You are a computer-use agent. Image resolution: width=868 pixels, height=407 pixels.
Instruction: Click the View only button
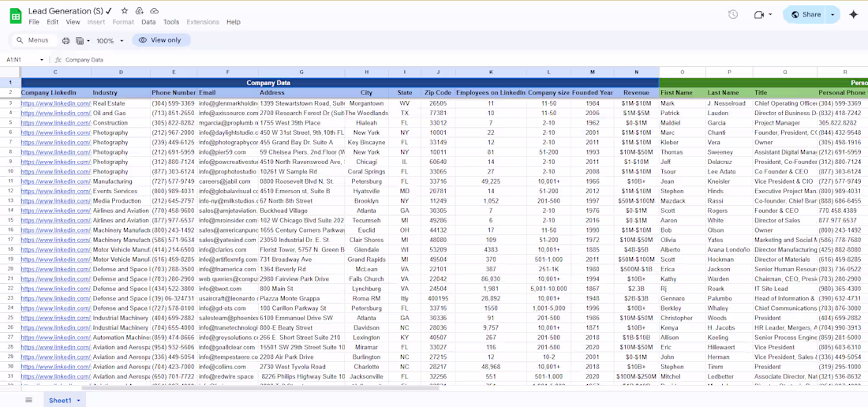(160, 40)
